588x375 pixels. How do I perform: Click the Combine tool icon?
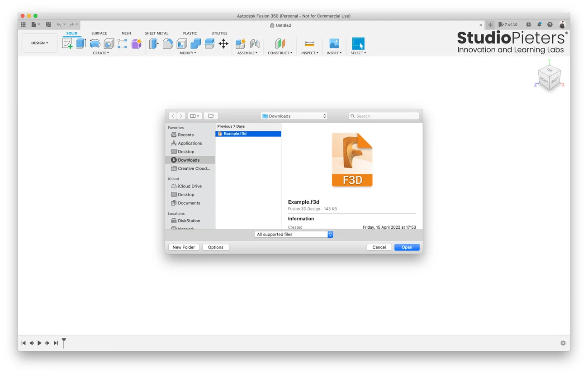point(196,43)
